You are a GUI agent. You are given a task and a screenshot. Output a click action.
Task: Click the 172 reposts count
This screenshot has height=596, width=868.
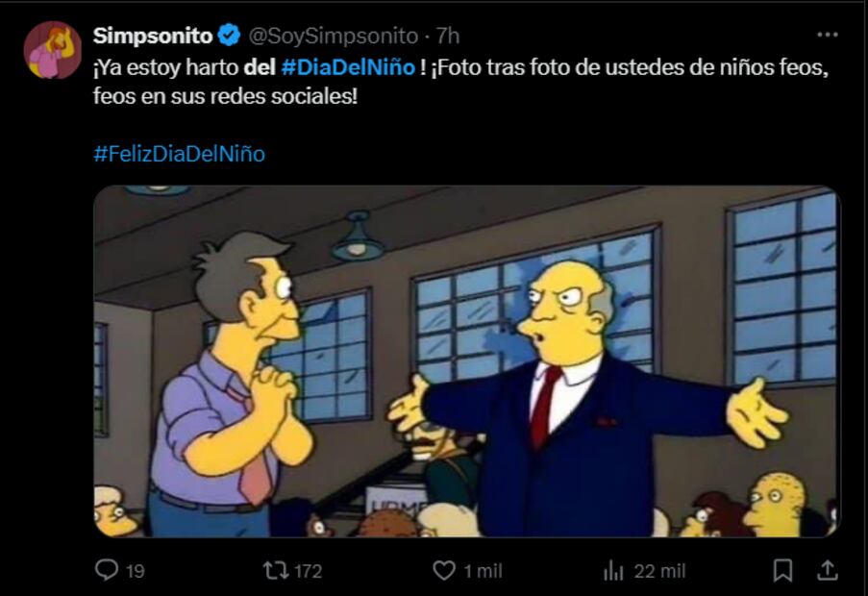(308, 571)
